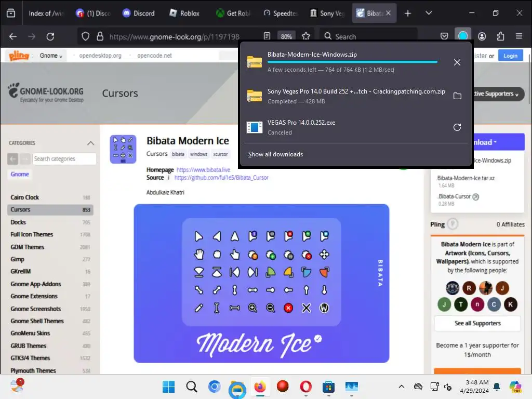
Task: Click the bibata tag
Action: pyautogui.click(x=178, y=154)
